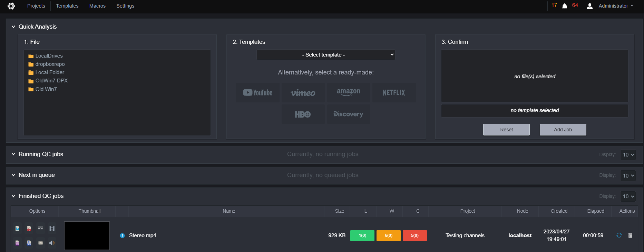Choose the Discovery ready-made template
The height and width of the screenshot is (252, 644).
pyautogui.click(x=349, y=114)
